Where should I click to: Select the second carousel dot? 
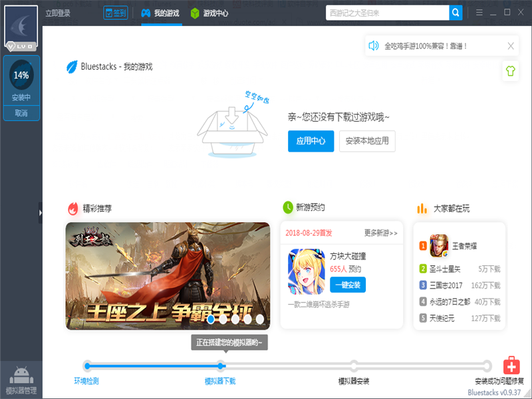point(223,319)
